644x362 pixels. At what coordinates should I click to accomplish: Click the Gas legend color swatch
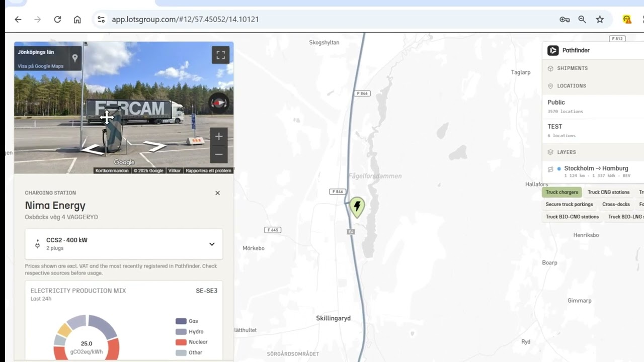pos(181,321)
